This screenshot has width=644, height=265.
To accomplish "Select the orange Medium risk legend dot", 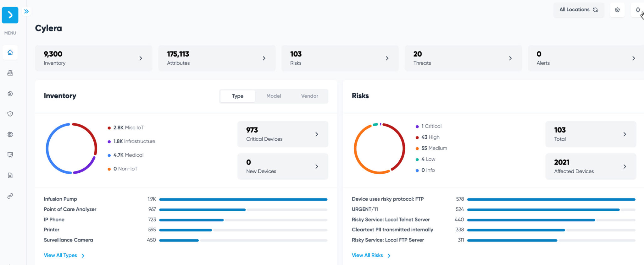I will tap(417, 149).
